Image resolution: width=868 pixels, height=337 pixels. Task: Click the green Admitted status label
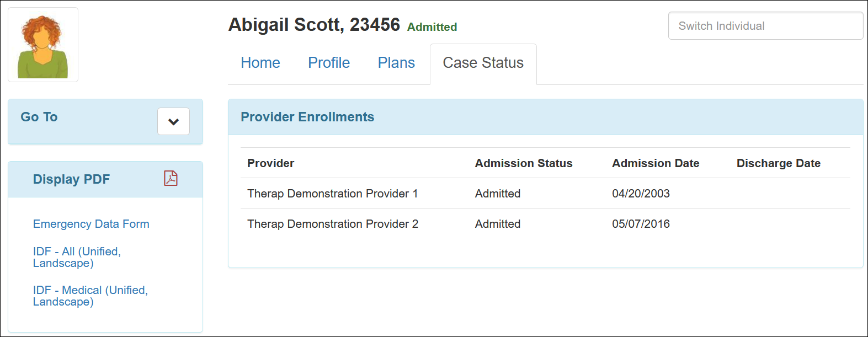(432, 27)
